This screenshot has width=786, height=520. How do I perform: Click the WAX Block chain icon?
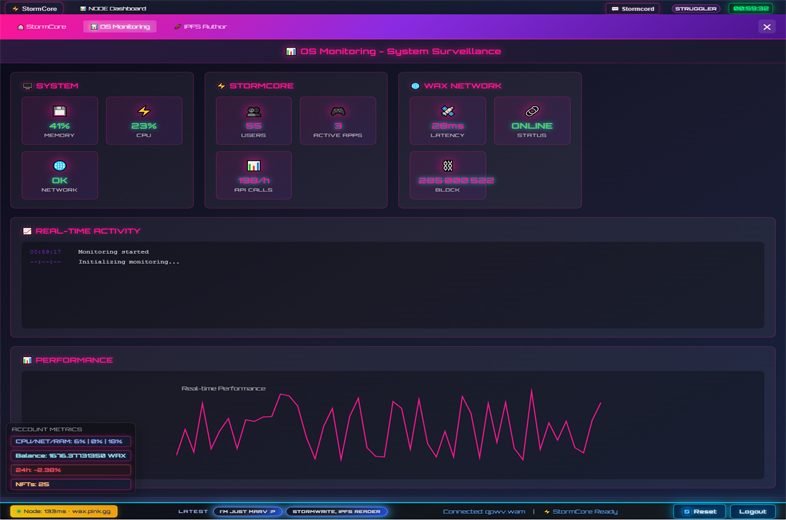tap(447, 166)
